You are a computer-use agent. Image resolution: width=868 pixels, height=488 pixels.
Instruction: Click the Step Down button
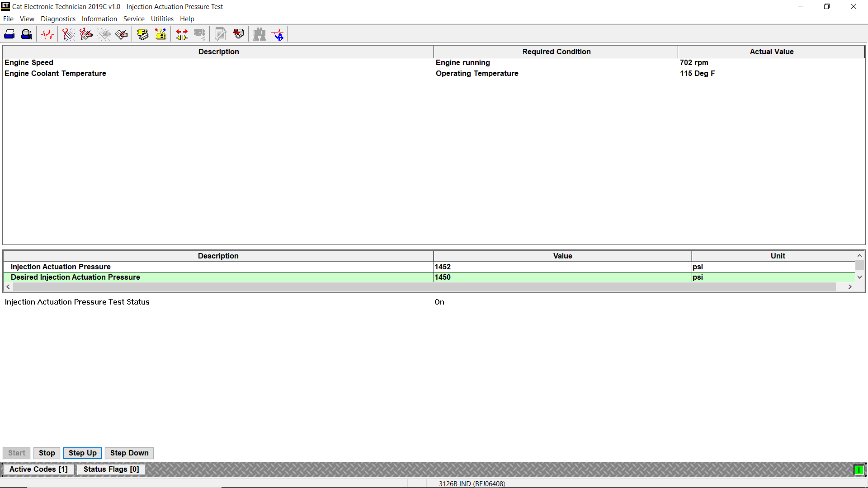pos(129,453)
